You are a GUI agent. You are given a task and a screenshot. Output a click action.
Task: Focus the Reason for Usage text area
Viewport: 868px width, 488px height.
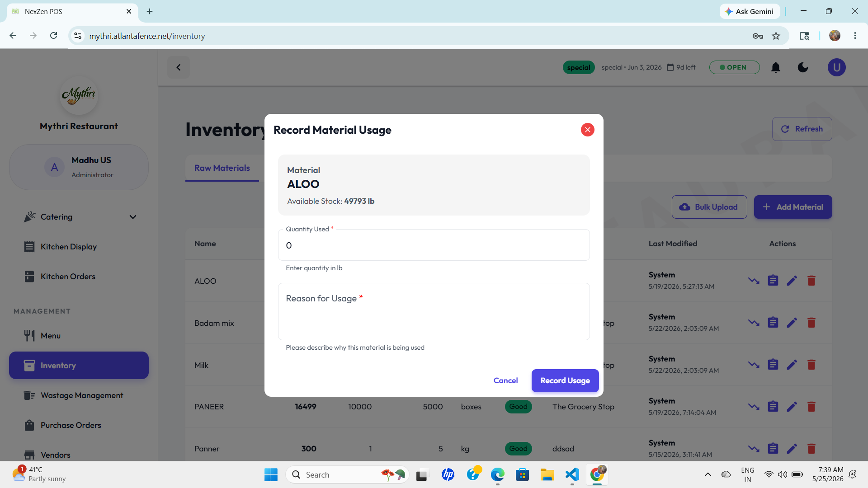coord(434,312)
